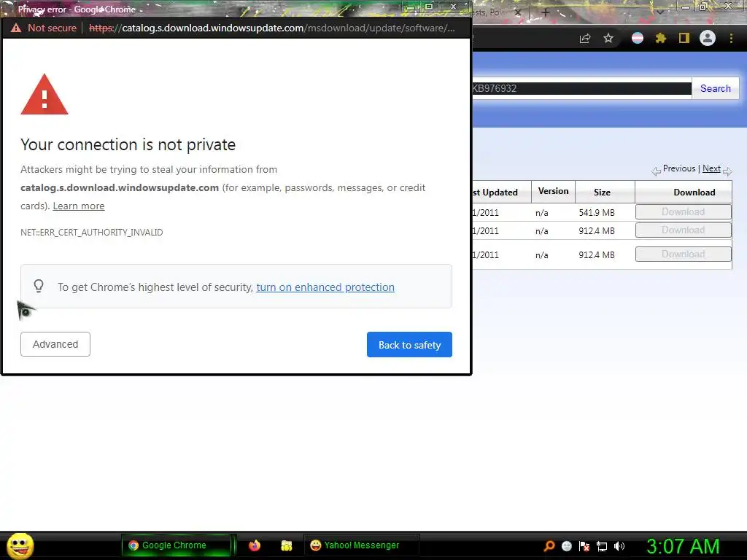Screen dimensions: 747x560
Task: Click the lightbulb tip icon
Action: [x=39, y=286]
